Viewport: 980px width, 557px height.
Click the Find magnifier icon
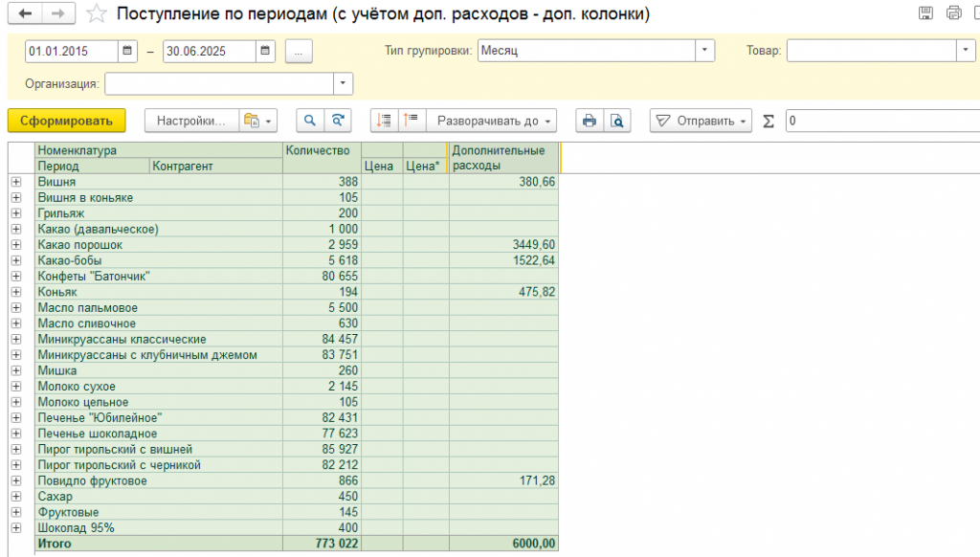click(x=310, y=121)
